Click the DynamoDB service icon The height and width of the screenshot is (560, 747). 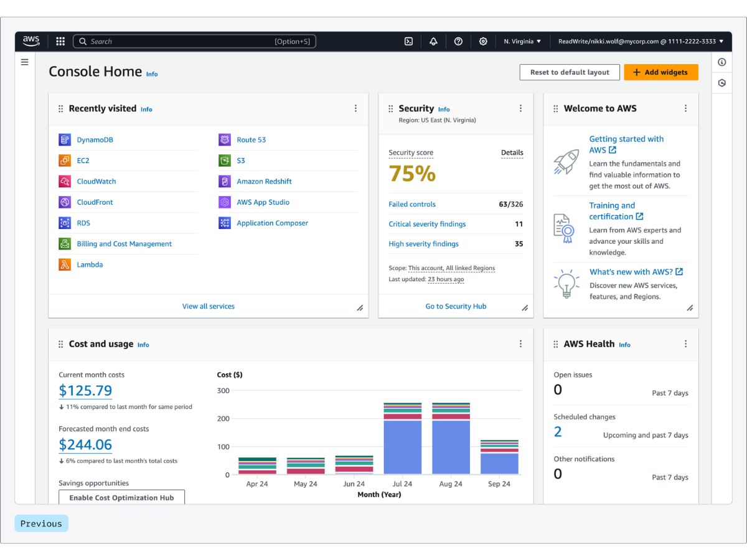click(65, 140)
